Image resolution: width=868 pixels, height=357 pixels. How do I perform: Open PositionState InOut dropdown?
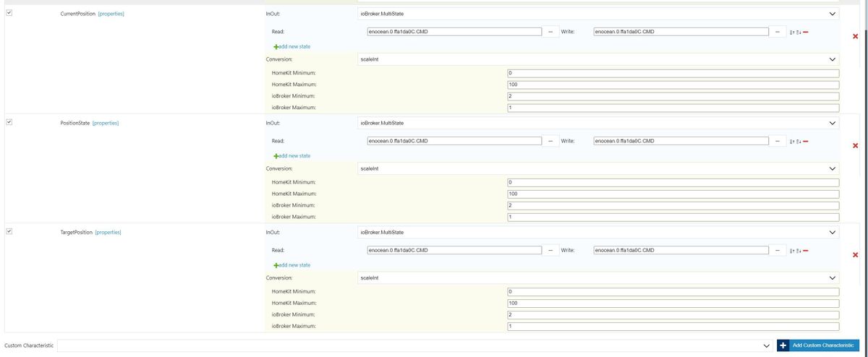[597, 123]
